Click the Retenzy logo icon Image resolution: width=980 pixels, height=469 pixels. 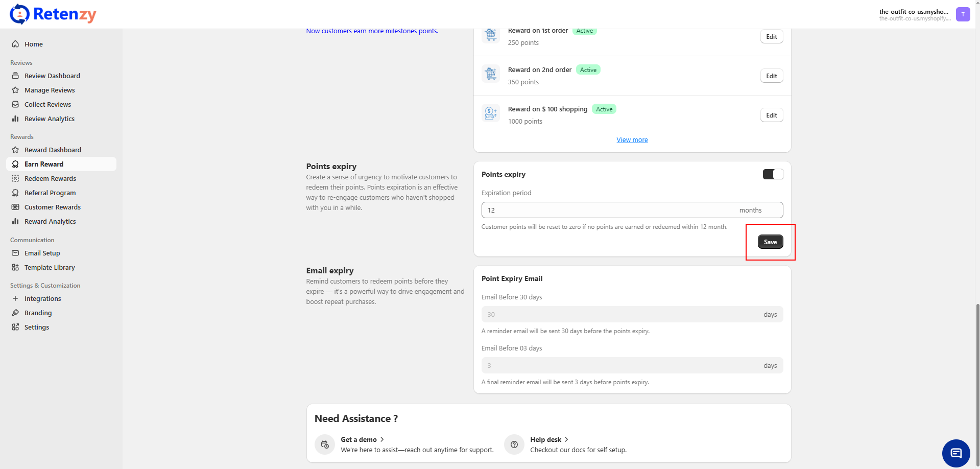click(x=19, y=14)
